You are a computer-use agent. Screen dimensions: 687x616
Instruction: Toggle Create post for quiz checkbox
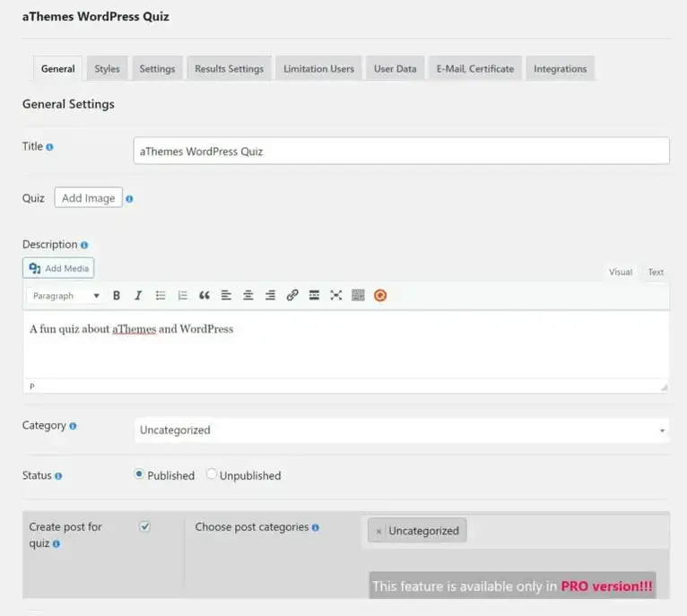145,526
